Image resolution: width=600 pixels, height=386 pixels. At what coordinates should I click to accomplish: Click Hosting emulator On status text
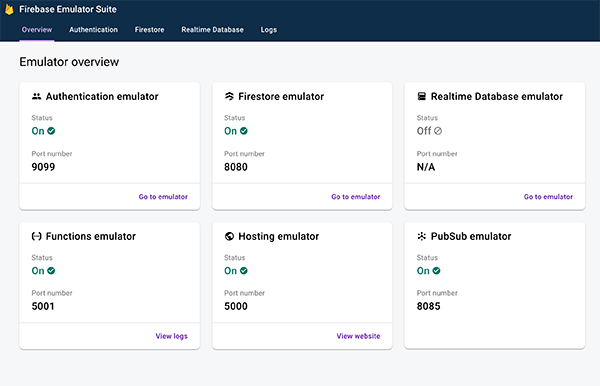pos(230,271)
